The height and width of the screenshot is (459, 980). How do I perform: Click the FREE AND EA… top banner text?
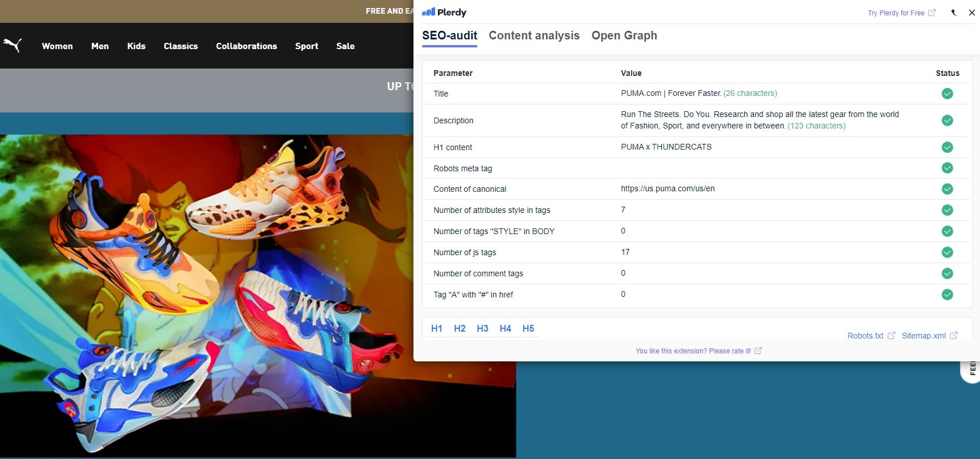point(389,11)
